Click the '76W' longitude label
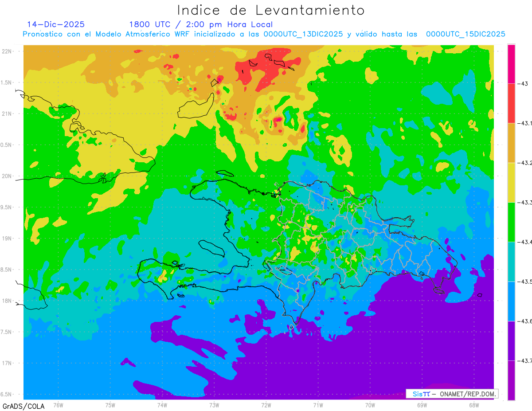The height and width of the screenshot is (411, 532). (58, 405)
